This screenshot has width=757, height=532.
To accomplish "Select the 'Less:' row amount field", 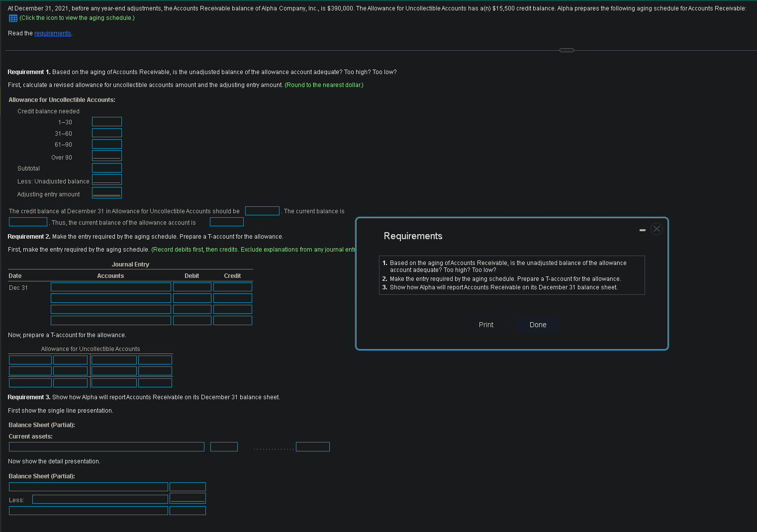I will tap(188, 498).
